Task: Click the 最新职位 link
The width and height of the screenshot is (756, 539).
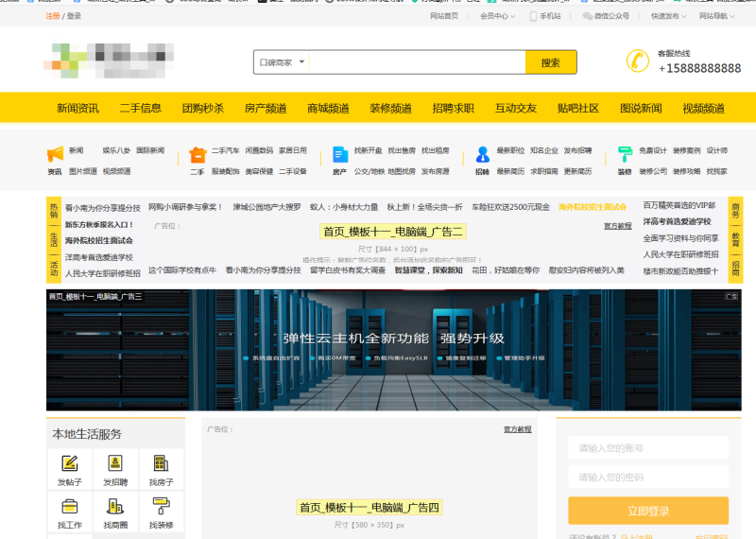Action: click(x=510, y=150)
